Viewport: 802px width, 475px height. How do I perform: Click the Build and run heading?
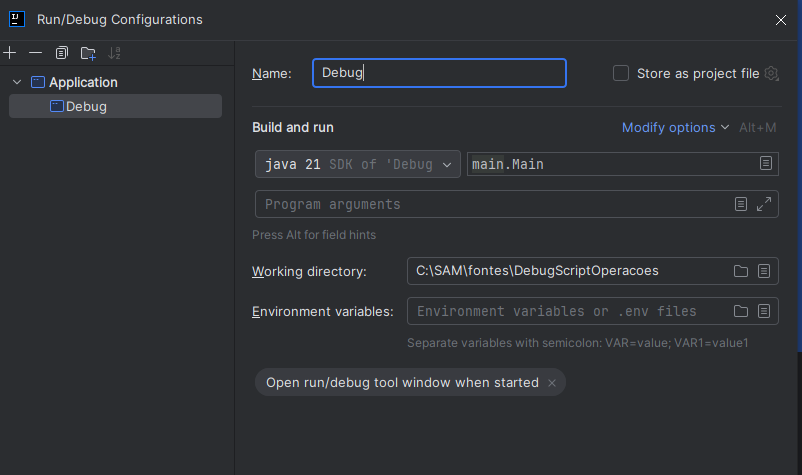tap(293, 127)
